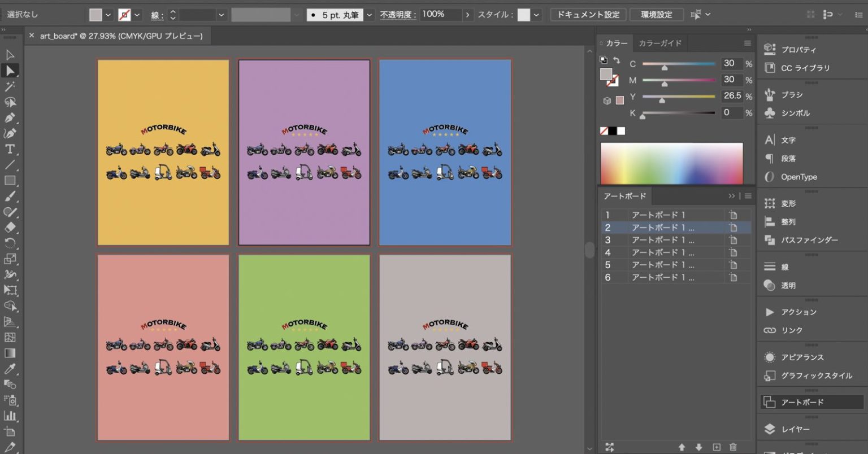
Task: Open the レイヤー panel
Action: coord(795,429)
